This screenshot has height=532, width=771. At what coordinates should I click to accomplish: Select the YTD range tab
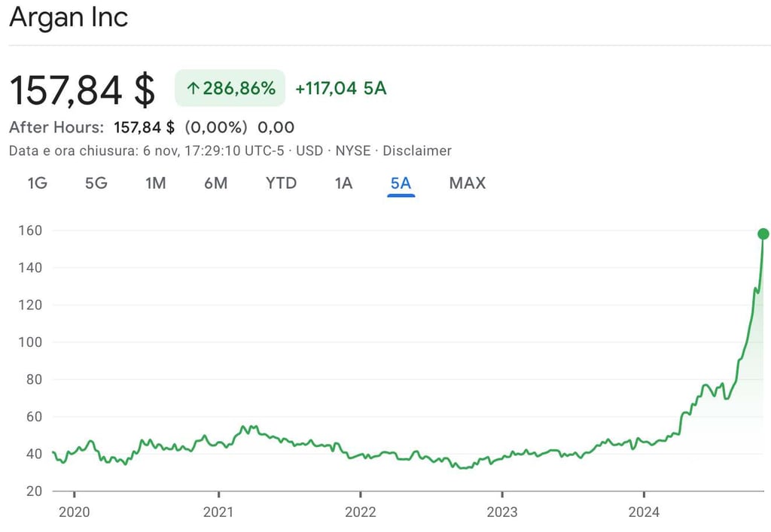[281, 183]
